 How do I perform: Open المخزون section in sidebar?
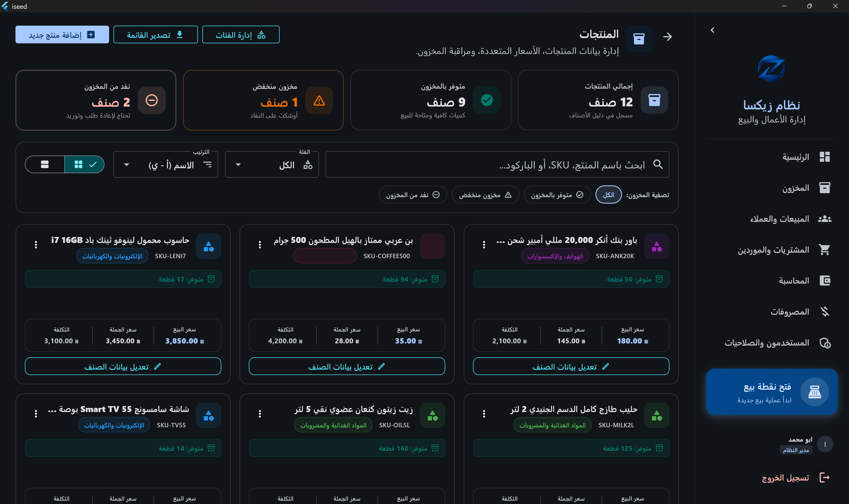[772, 188]
